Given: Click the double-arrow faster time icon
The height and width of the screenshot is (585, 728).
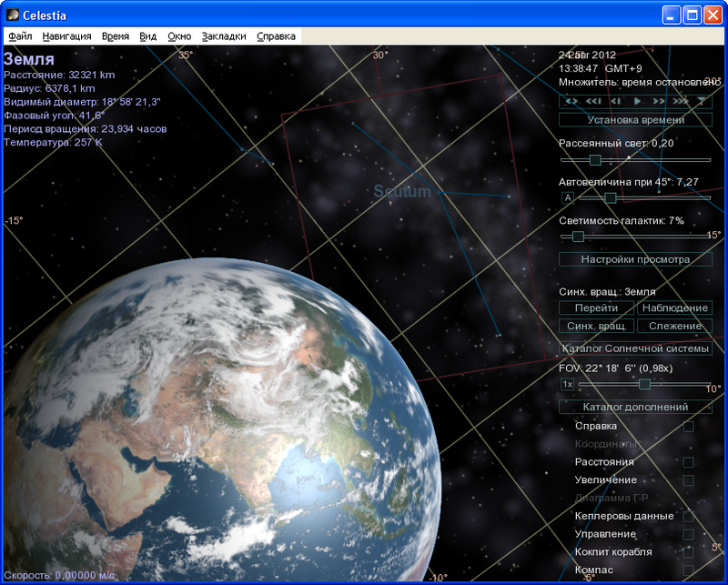Looking at the screenshot, I should 658,101.
